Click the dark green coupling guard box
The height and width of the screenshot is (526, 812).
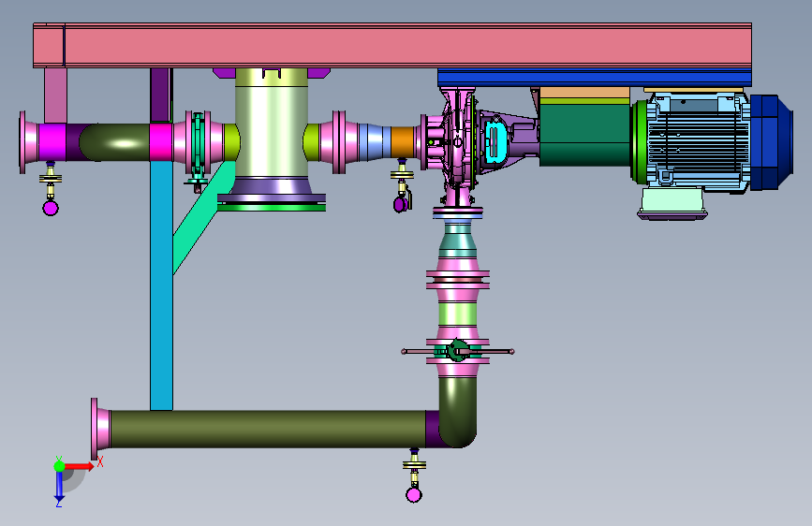click(x=584, y=135)
